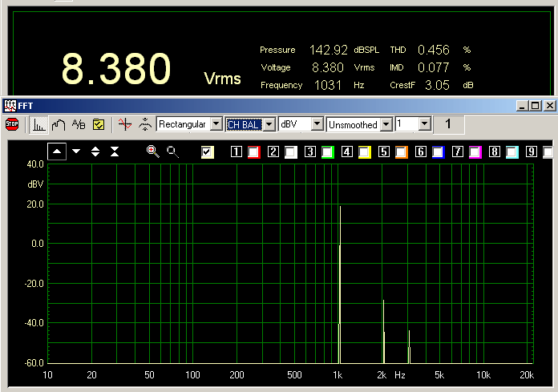Select the spectrum bar graph view icon

[38, 124]
